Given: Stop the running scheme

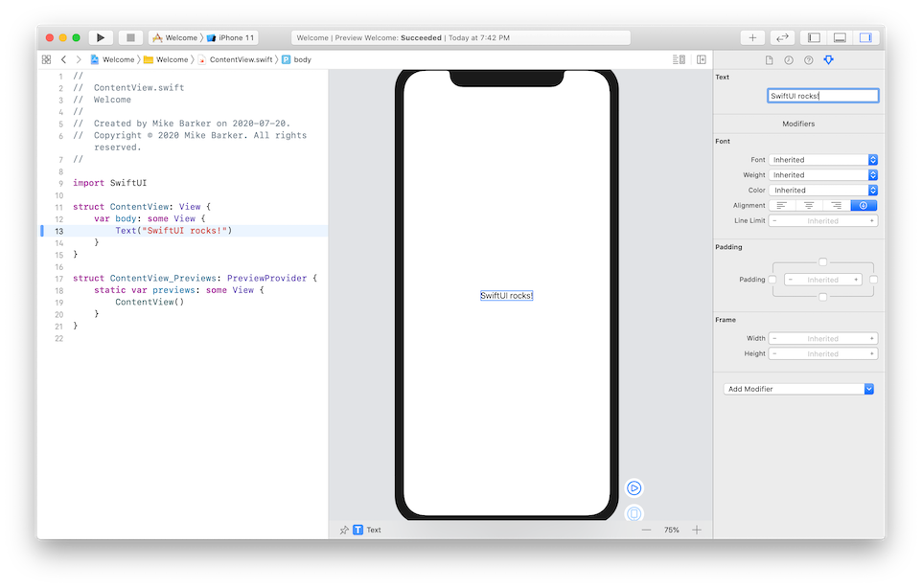Looking at the screenshot, I should pyautogui.click(x=130, y=37).
